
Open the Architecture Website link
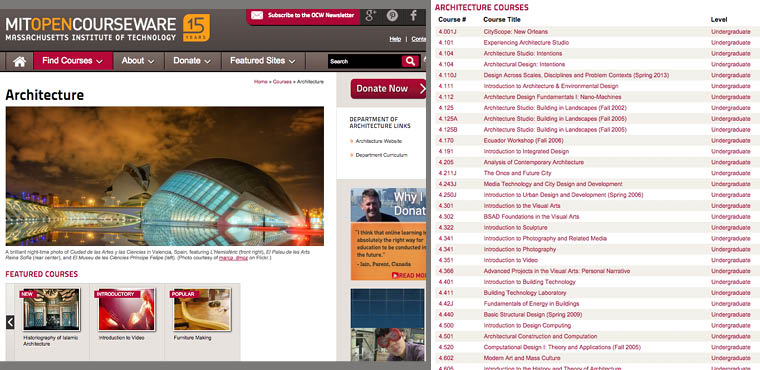[379, 141]
